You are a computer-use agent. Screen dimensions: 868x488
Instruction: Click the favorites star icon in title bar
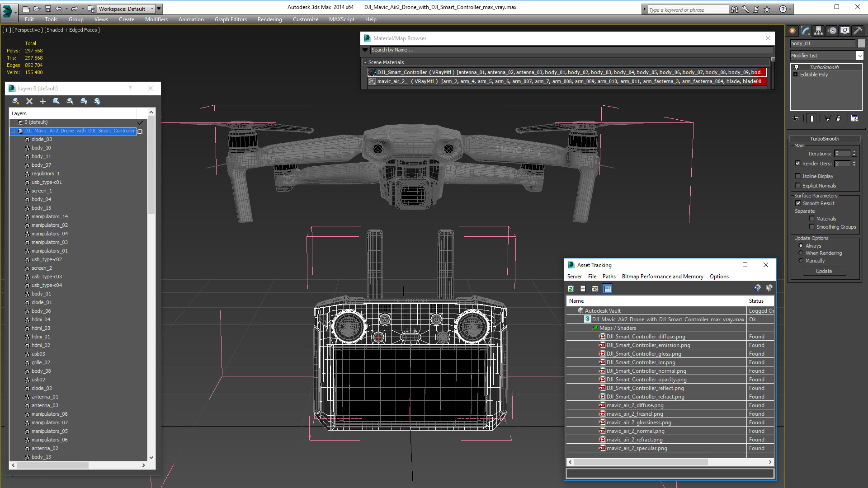(x=767, y=9)
